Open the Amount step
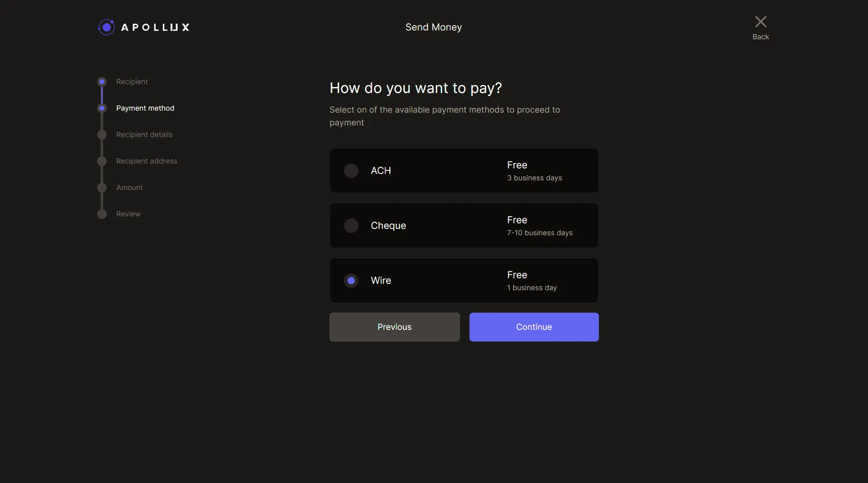Image resolution: width=868 pixels, height=483 pixels. 129,188
